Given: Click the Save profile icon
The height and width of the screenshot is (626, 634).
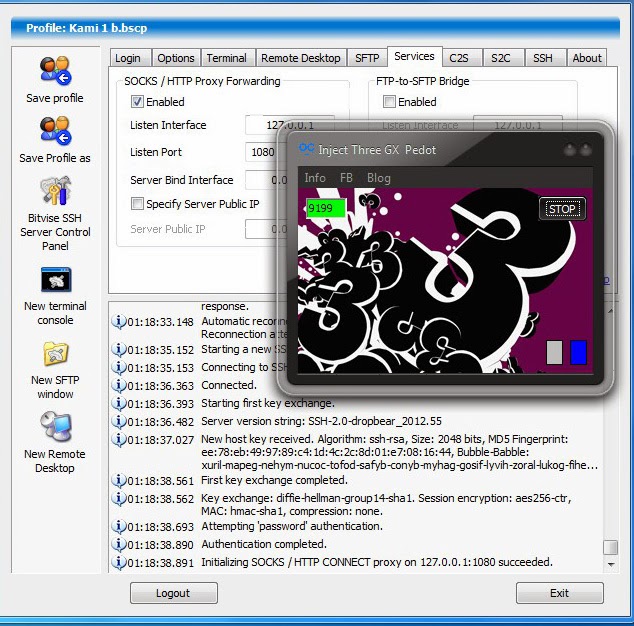Looking at the screenshot, I should (x=55, y=71).
